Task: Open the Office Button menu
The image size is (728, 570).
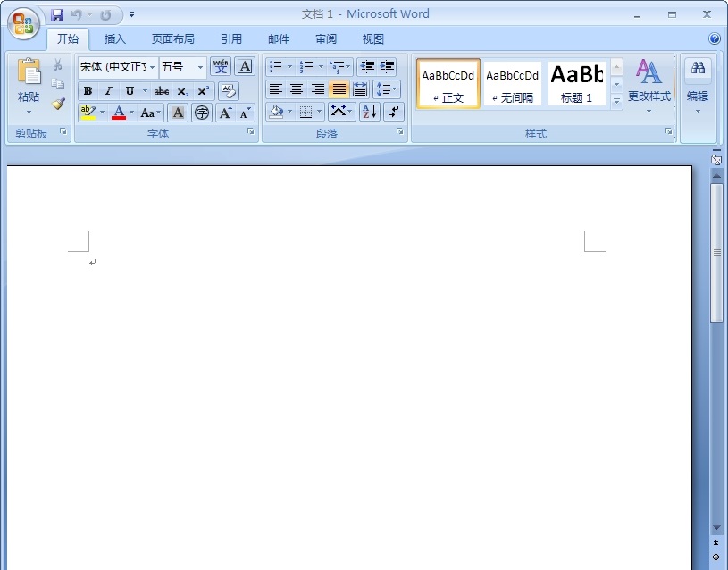Action: coord(23,23)
